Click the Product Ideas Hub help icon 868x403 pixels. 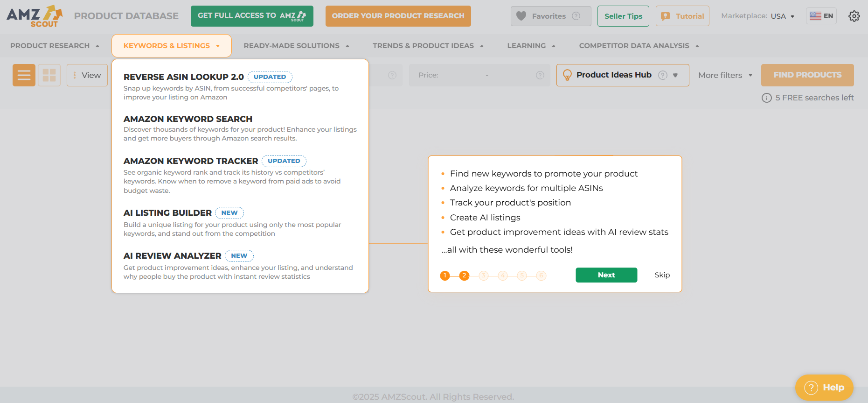pos(662,75)
